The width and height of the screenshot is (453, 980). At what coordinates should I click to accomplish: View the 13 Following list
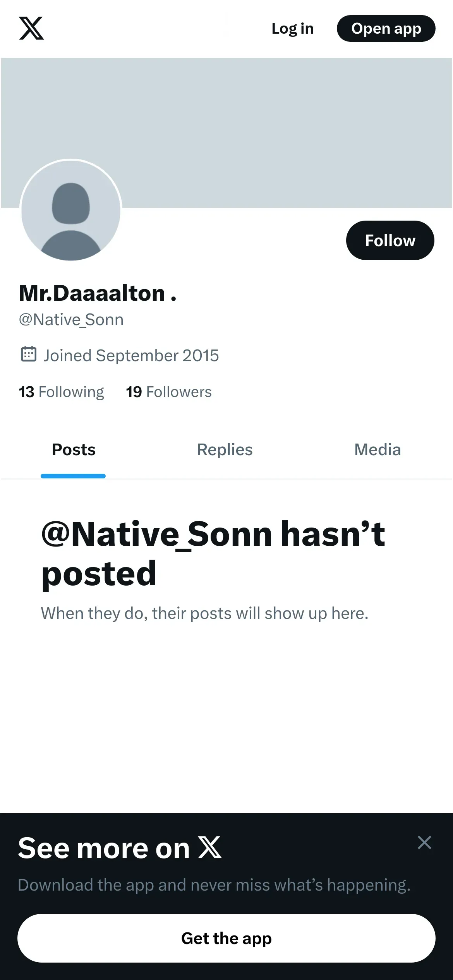point(61,392)
